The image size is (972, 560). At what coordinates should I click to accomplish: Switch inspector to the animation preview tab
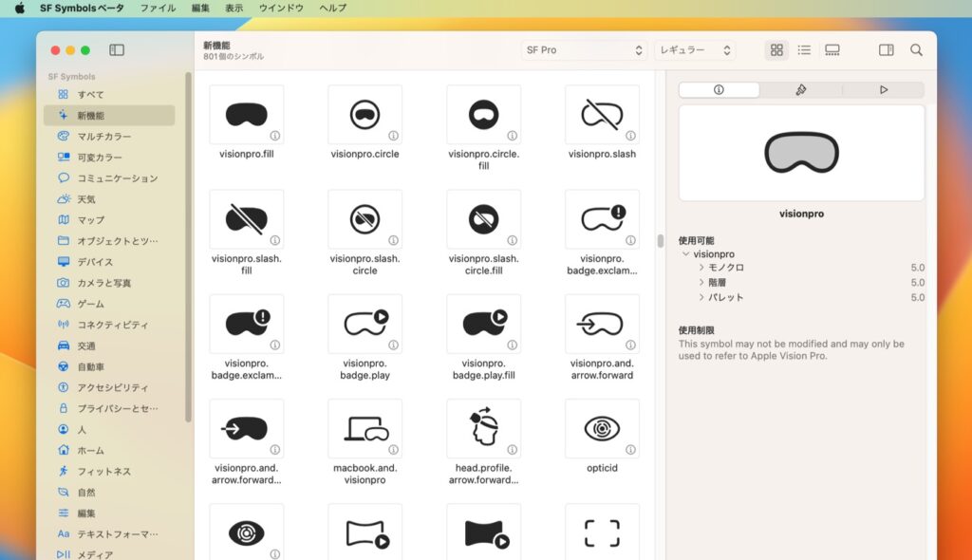coord(883,89)
